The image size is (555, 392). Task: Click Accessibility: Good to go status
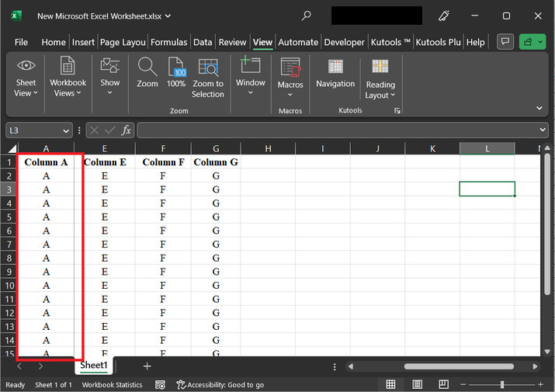pos(220,384)
